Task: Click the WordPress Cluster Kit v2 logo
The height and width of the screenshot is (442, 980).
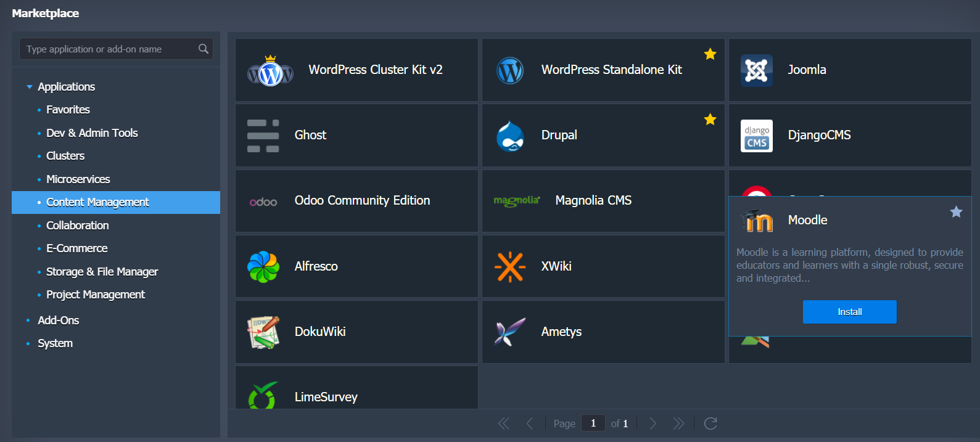Action: pos(270,71)
